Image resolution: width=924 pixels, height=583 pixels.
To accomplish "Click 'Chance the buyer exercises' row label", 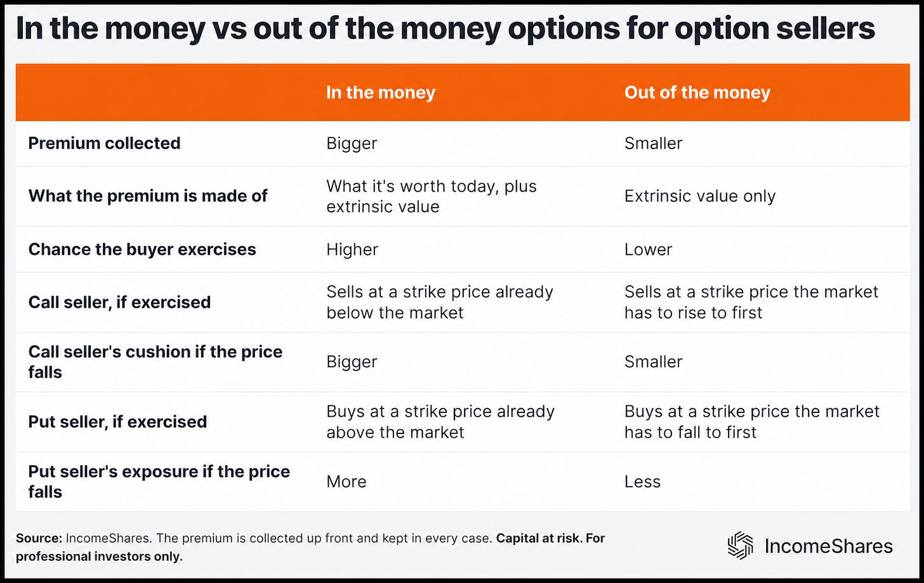I will point(142,249).
